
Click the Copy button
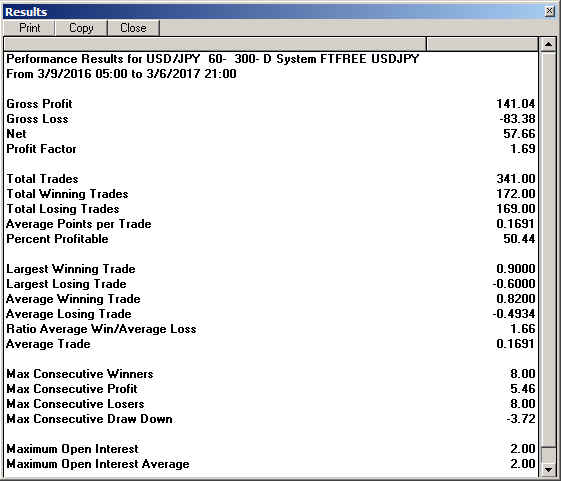(x=81, y=28)
